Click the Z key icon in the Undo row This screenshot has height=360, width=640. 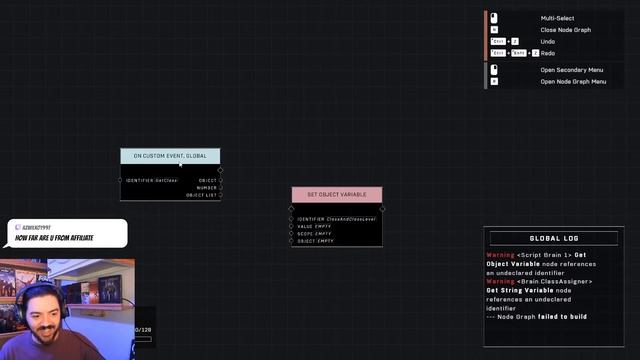point(515,42)
